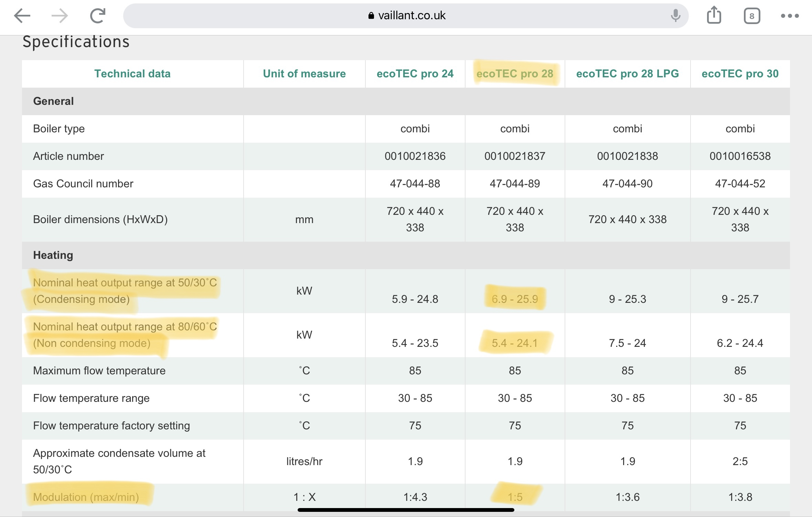Viewport: 812px width, 517px height.
Task: Select the ecoTEC pro 30 column header
Action: pos(740,74)
